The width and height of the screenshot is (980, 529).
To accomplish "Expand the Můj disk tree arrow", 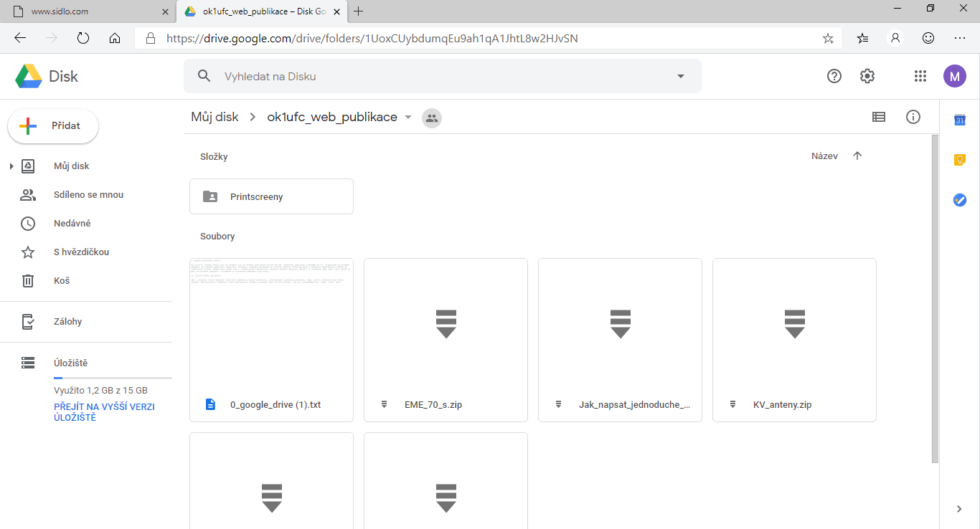I will click(11, 166).
